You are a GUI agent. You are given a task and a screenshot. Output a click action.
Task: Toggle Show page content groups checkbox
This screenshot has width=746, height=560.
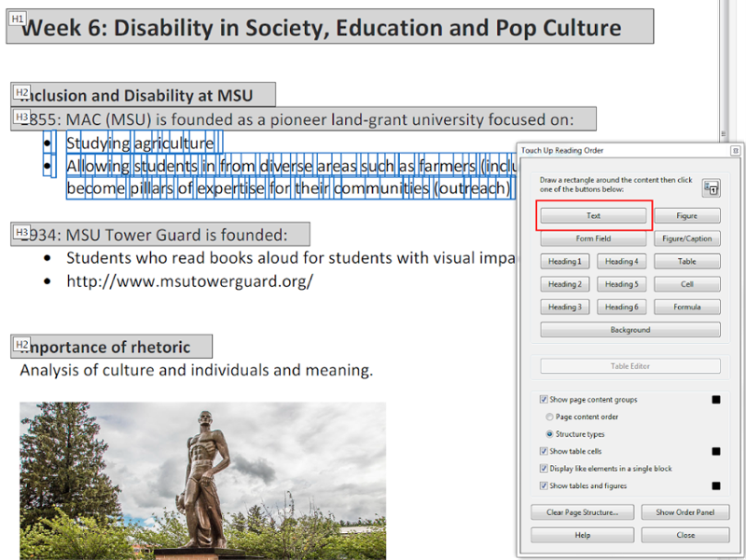coord(544,400)
